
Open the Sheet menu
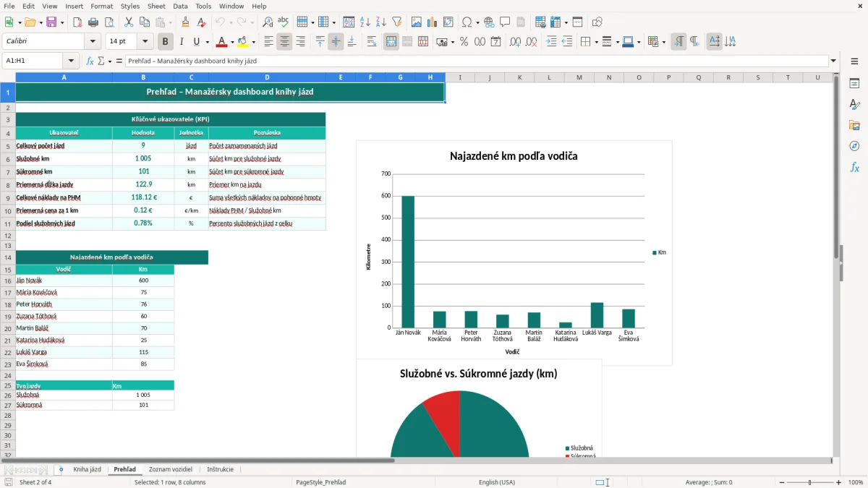(156, 6)
